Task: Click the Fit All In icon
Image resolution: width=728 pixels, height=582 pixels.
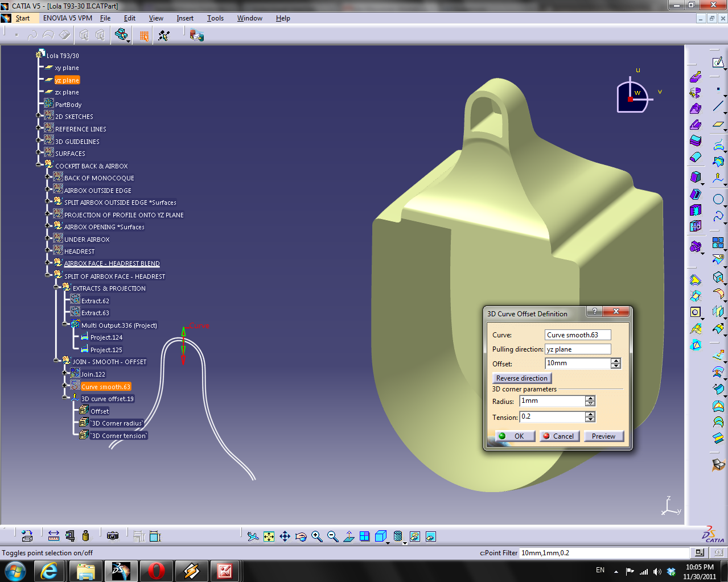Action: pos(269,536)
